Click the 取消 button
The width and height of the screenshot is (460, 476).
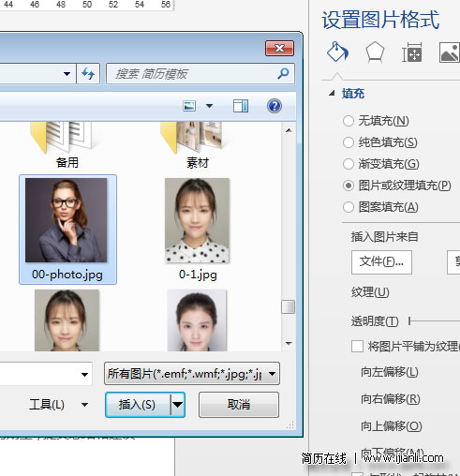[239, 405]
